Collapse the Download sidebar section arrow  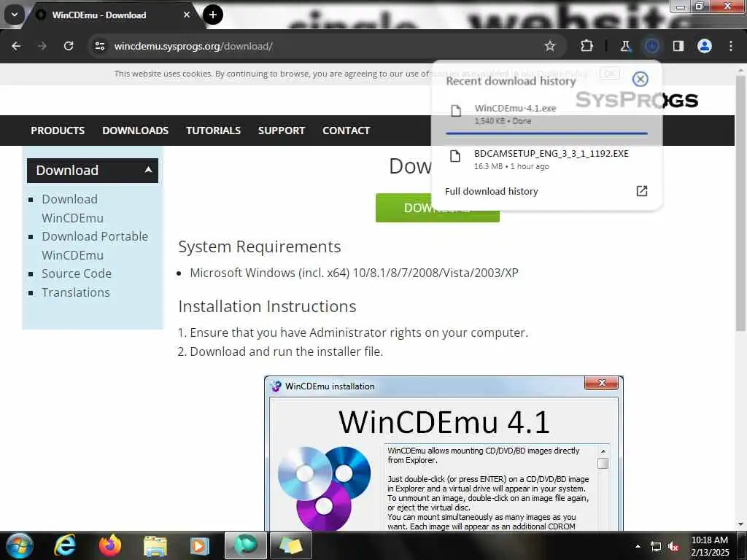(149, 169)
